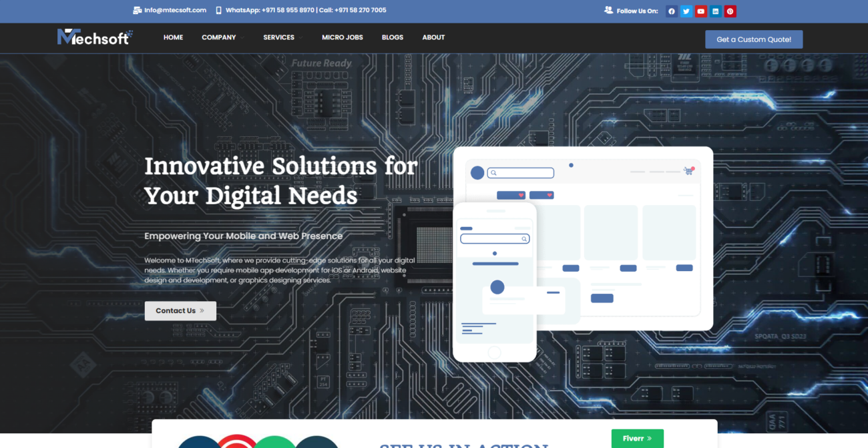
Task: Open the COMPANY menu
Action: coord(219,37)
